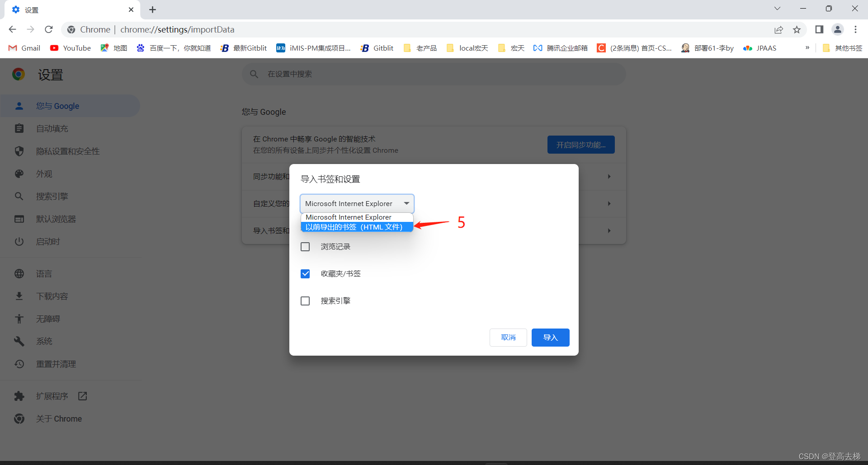Image resolution: width=868 pixels, height=465 pixels.
Task: Click the share page icon
Action: (x=778, y=29)
